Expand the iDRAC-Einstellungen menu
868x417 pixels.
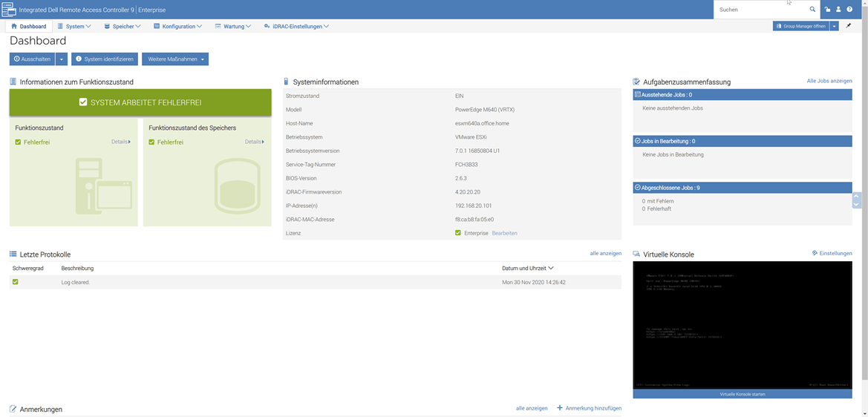coord(296,26)
